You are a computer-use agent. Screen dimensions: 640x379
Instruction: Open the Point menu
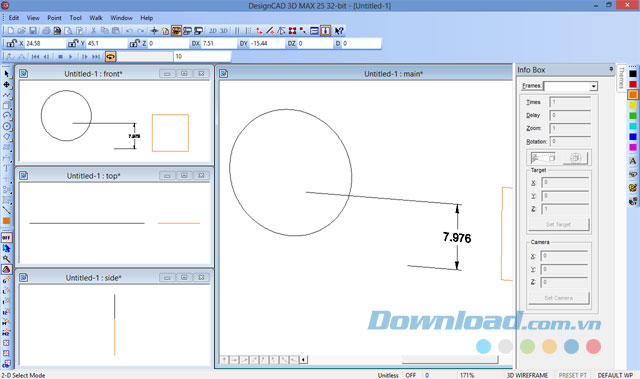click(54, 18)
